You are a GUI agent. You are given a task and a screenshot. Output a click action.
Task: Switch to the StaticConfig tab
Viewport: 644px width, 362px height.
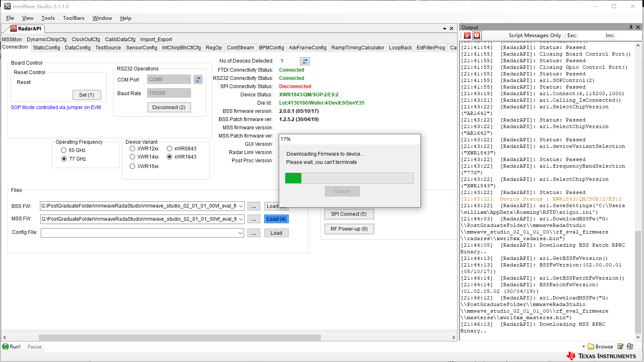47,48
